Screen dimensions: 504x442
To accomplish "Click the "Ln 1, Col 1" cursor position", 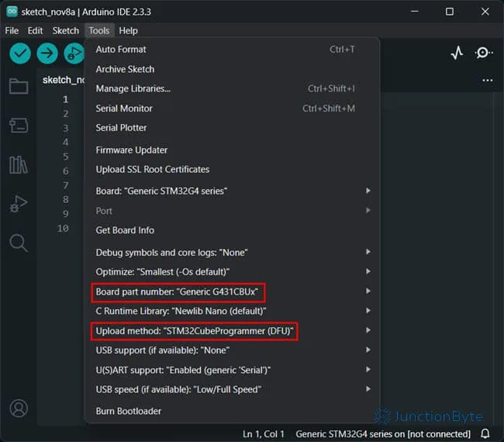I will pos(264,434).
